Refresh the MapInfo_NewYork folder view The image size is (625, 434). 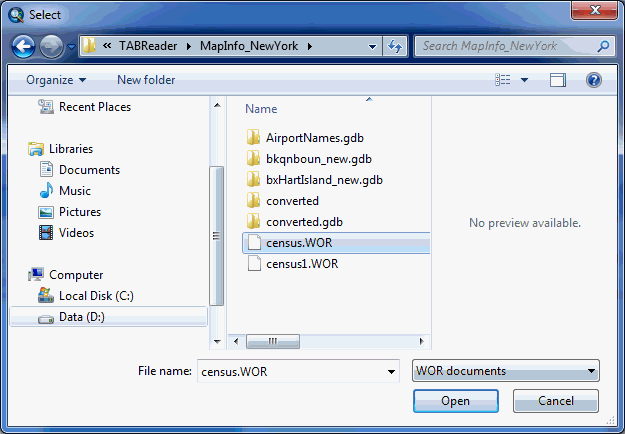tap(395, 46)
